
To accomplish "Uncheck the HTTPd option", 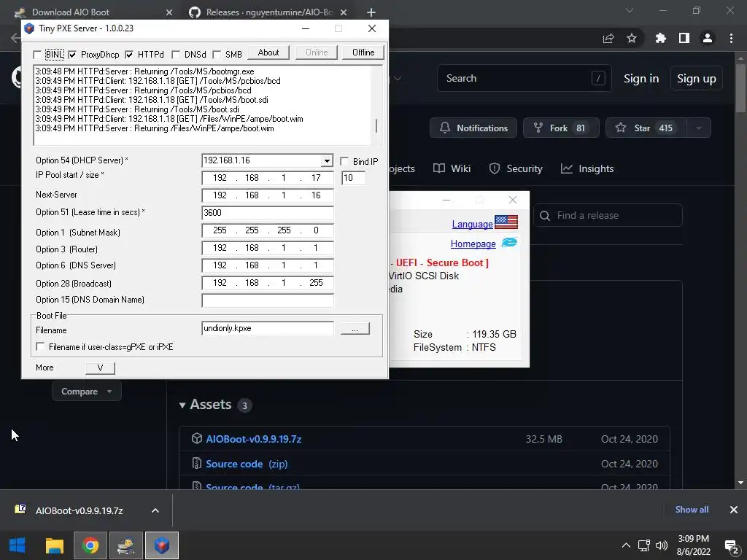I will [129, 55].
